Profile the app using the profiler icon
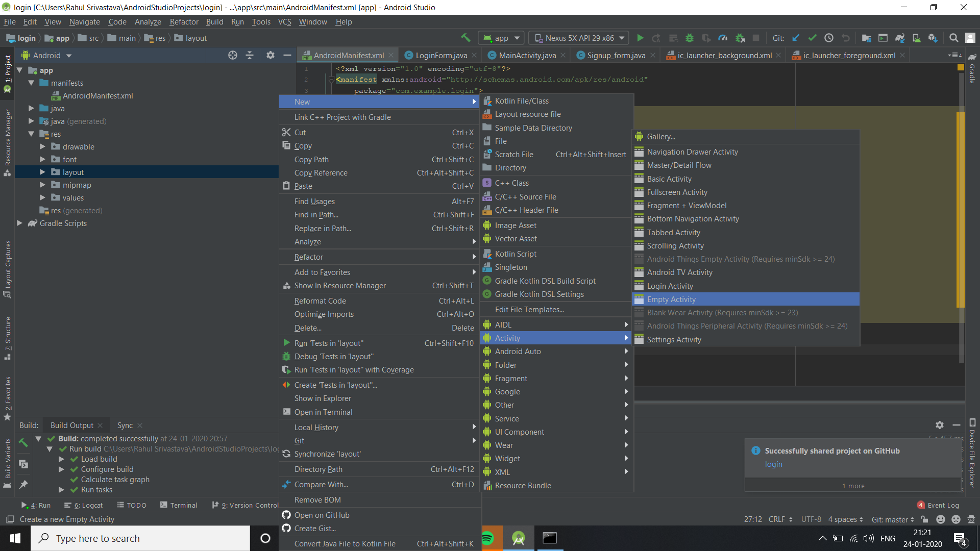This screenshot has height=551, width=980. click(723, 38)
